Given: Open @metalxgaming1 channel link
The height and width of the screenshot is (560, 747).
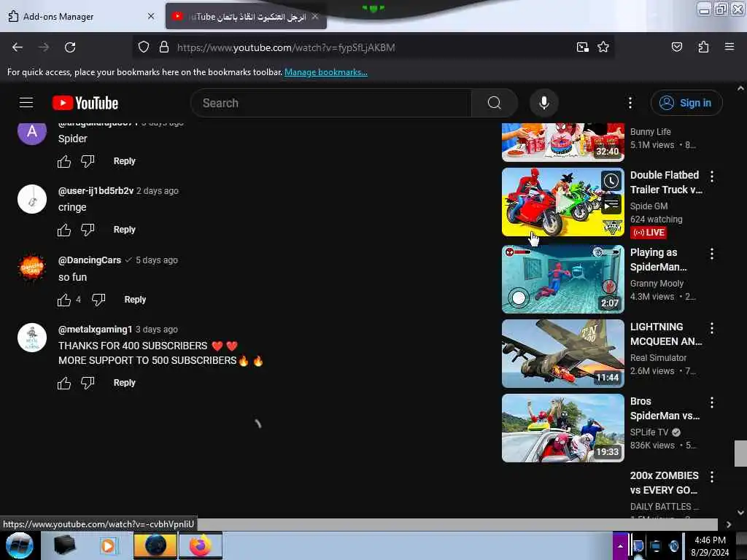Looking at the screenshot, I should click(96, 329).
